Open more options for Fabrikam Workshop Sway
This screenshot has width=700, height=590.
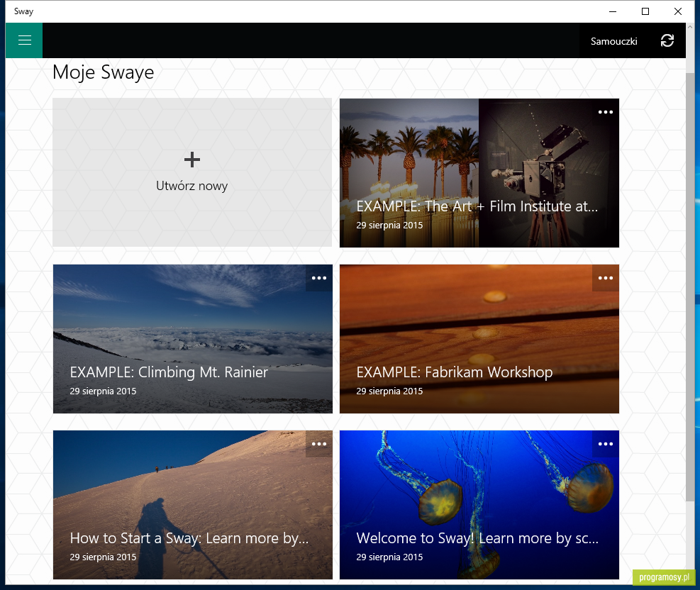click(606, 278)
